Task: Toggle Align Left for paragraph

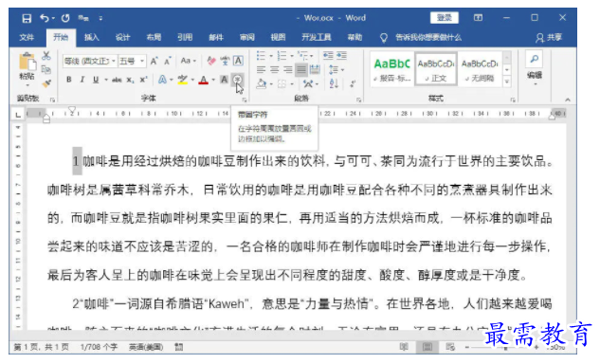Action: click(261, 69)
